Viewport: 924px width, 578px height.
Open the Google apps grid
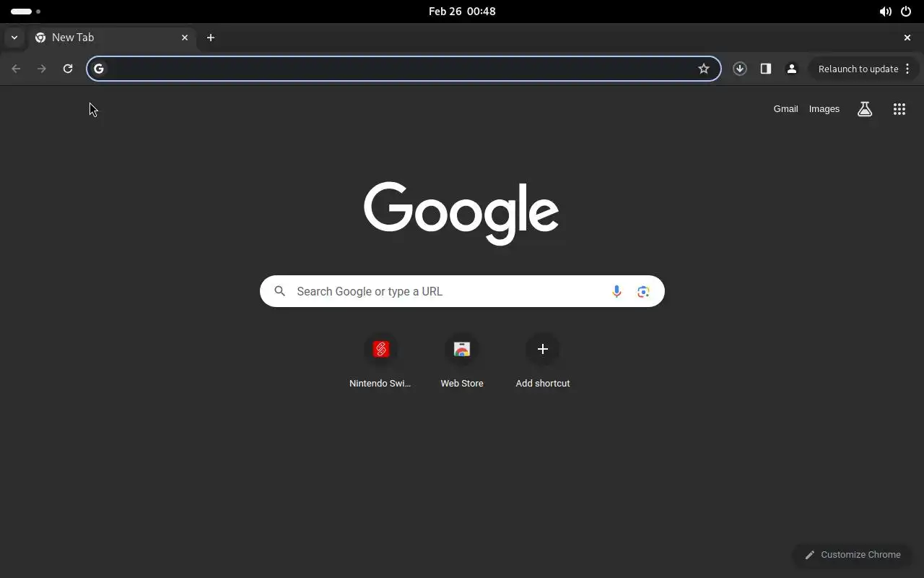(x=899, y=109)
